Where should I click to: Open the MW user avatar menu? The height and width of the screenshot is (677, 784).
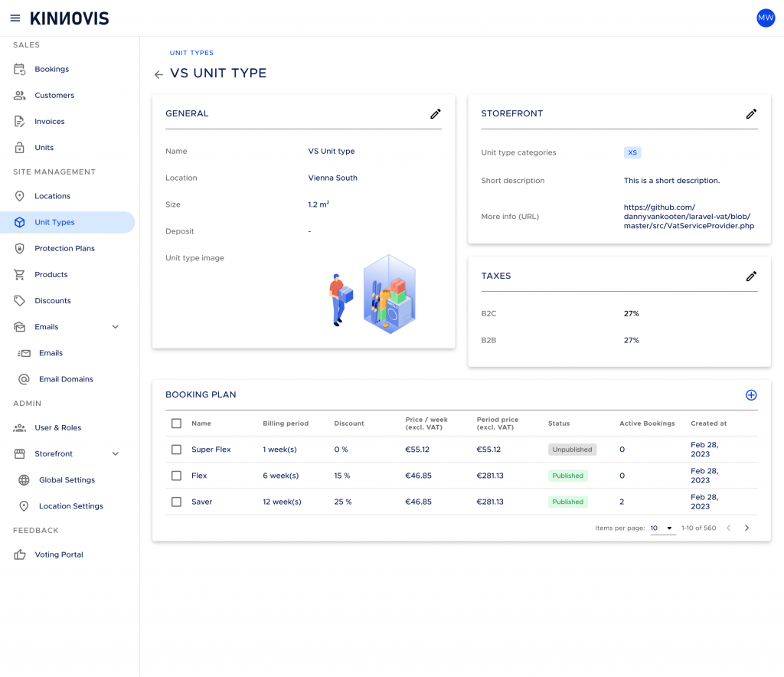click(x=766, y=18)
